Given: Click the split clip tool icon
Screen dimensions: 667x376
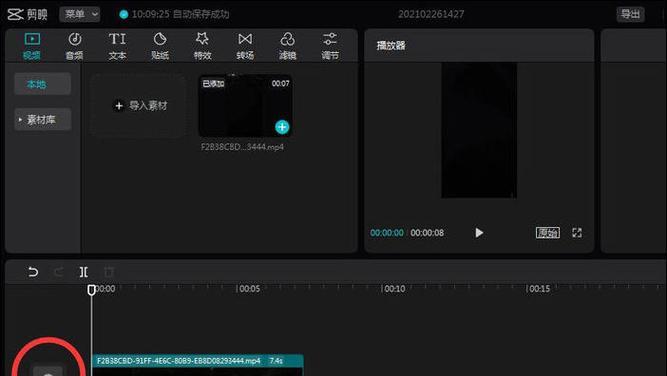Looking at the screenshot, I should [84, 271].
